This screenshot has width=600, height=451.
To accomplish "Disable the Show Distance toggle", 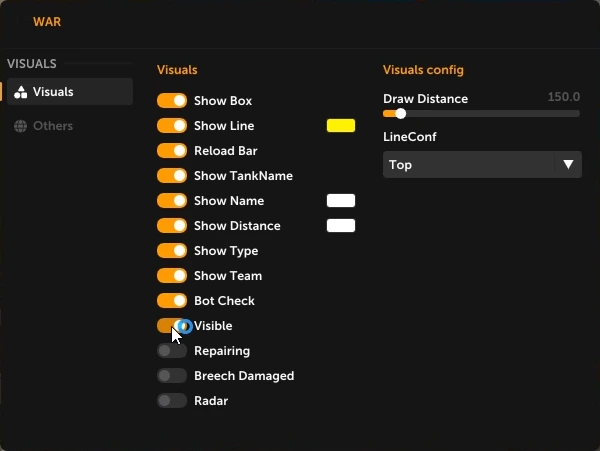I will 172,226.
